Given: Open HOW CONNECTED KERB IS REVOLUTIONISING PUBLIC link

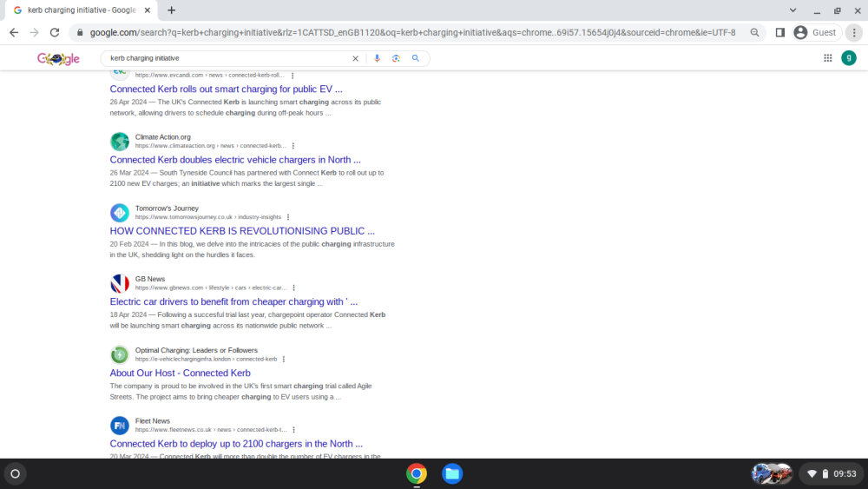Looking at the screenshot, I should tap(242, 231).
